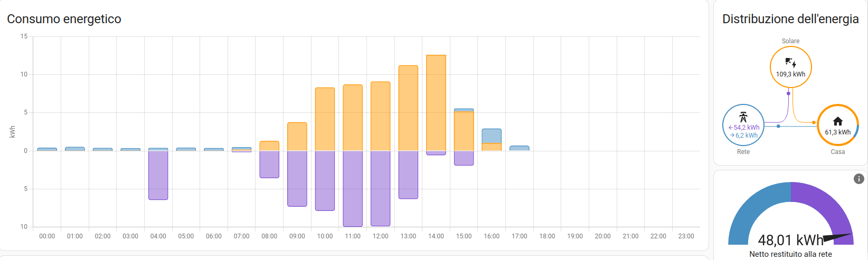Click the Distribuzione dell'energia card title

pos(790,19)
